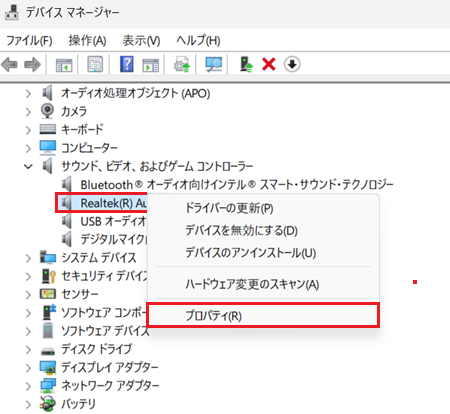
Task: Click the Back arrow toolbar icon
Action: [9, 64]
